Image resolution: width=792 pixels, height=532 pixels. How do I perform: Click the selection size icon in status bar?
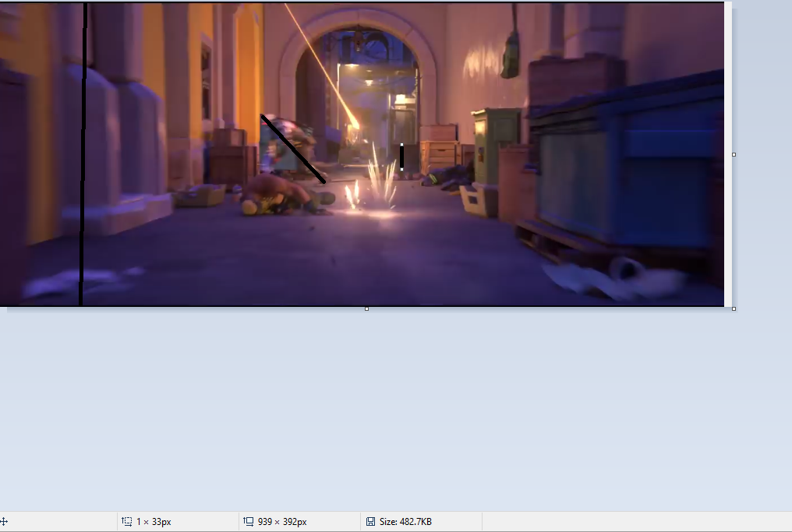click(127, 521)
